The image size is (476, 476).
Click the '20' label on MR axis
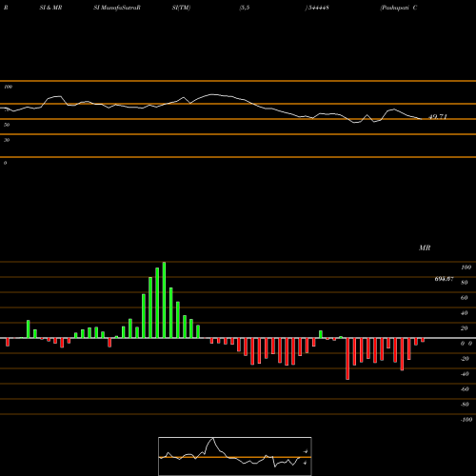tap(465, 328)
